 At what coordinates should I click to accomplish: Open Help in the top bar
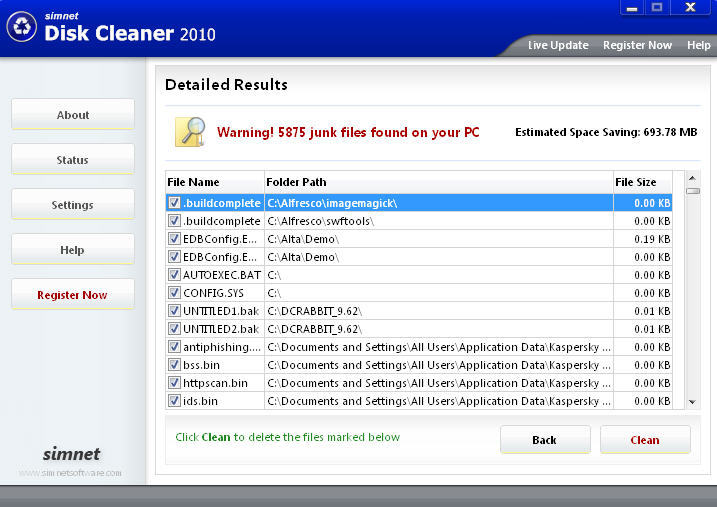pos(698,45)
